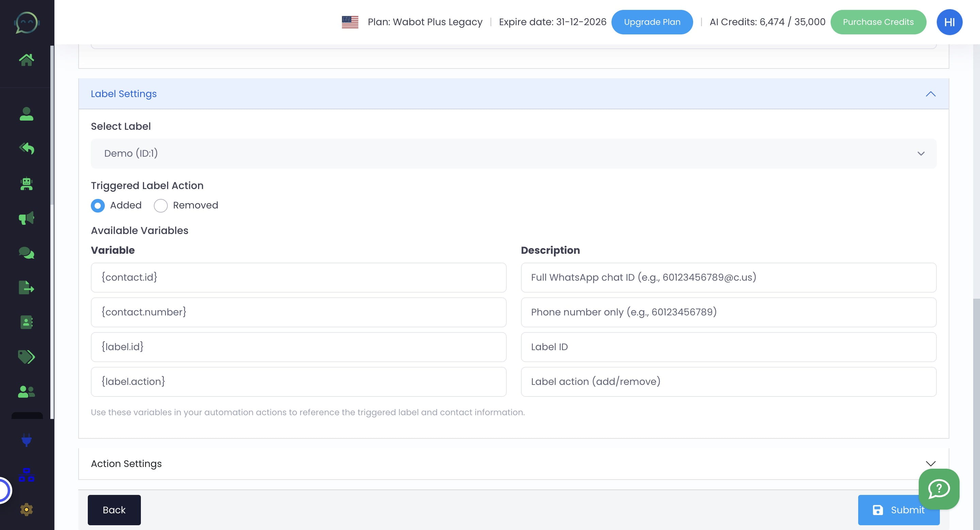Open the green help chat widget
This screenshot has height=530, width=980.
click(938, 488)
